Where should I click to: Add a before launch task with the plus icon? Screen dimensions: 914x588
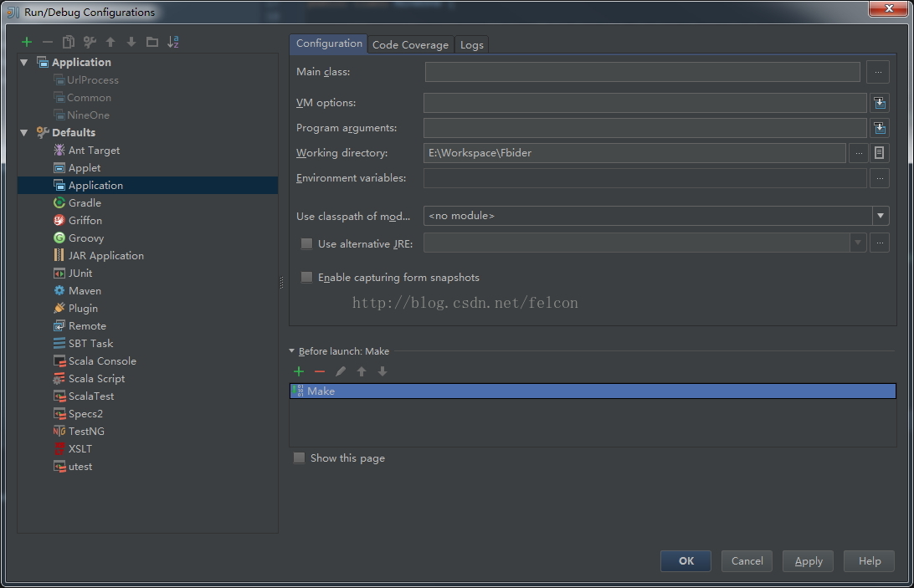[x=299, y=371]
